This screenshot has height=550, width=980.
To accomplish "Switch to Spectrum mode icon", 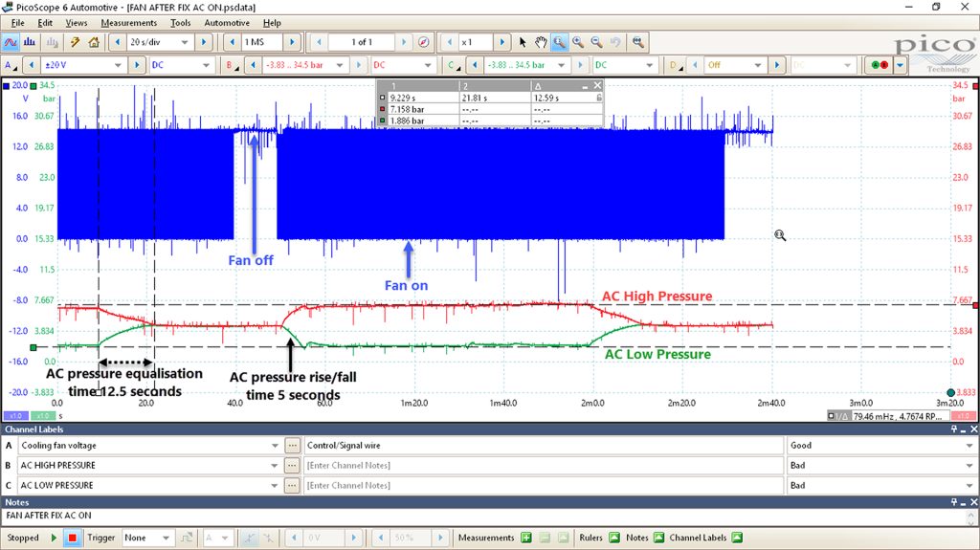I will point(30,42).
